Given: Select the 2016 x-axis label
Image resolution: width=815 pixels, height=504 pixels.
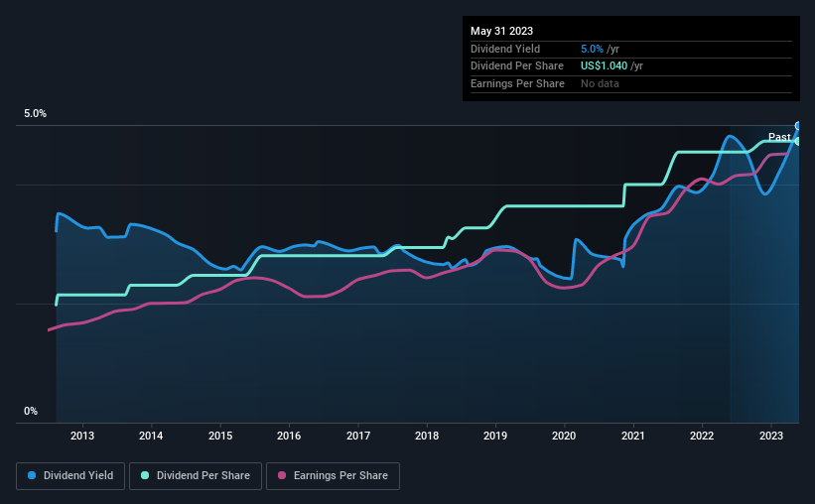Looking at the screenshot, I should click(289, 436).
